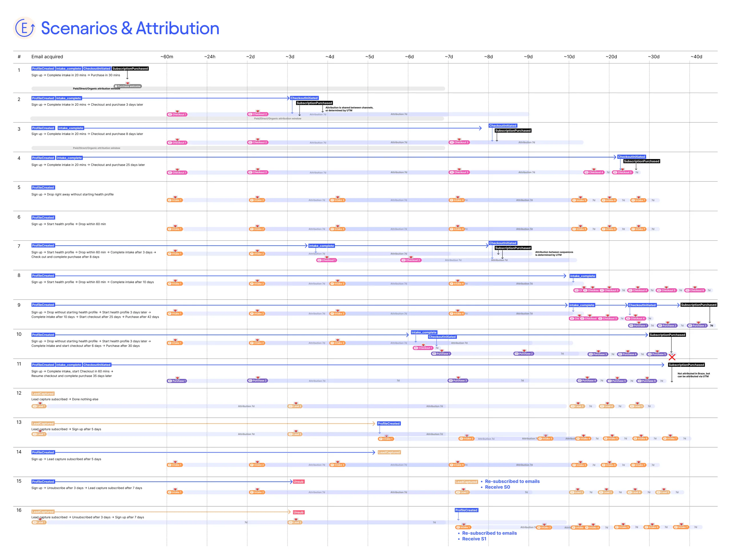
Task: Click the ProfileCreated tag in scenario 13
Action: coord(389,424)
